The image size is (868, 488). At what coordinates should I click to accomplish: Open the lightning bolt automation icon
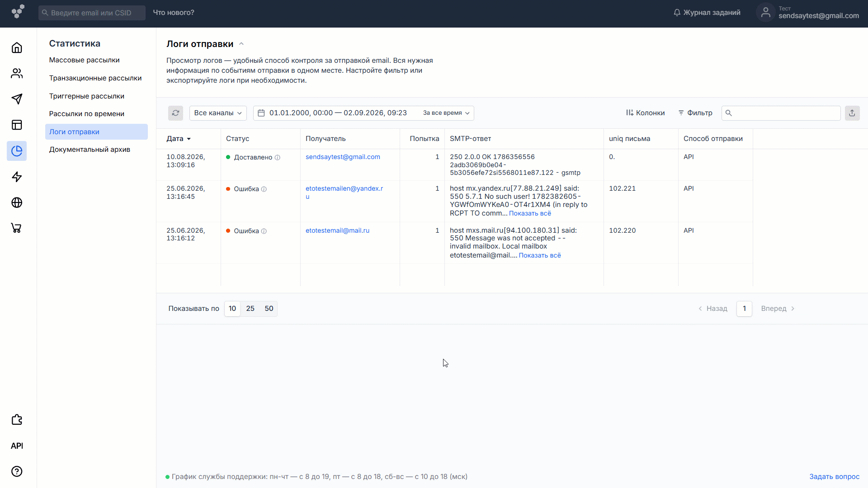(17, 177)
